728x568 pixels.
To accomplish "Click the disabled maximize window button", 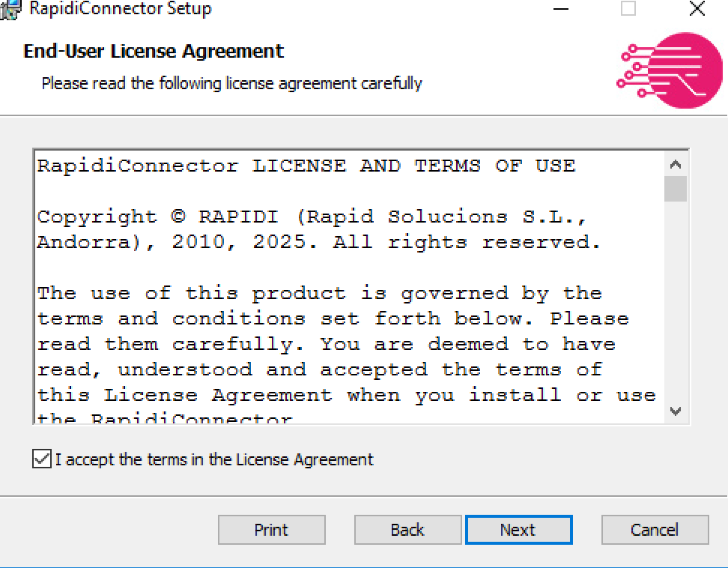I will click(628, 8).
